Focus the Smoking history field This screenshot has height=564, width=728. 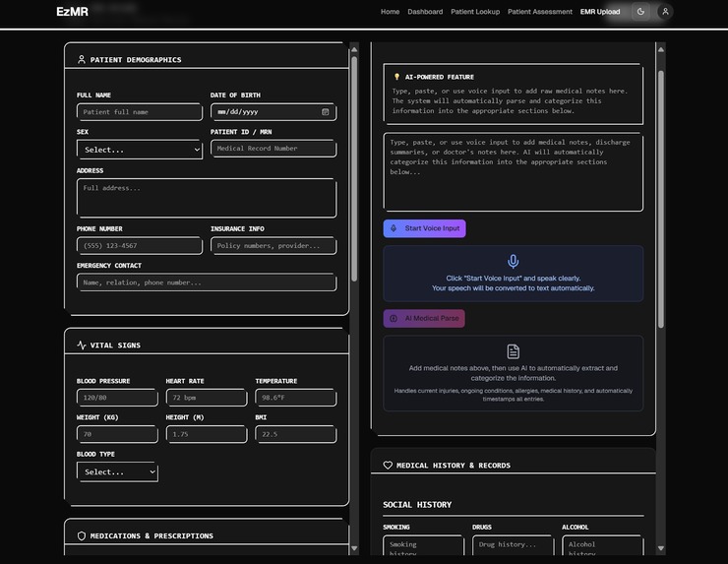tap(423, 545)
